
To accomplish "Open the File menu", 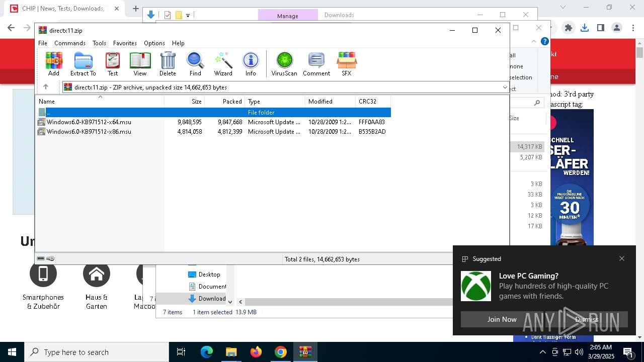I will pyautogui.click(x=43, y=43).
